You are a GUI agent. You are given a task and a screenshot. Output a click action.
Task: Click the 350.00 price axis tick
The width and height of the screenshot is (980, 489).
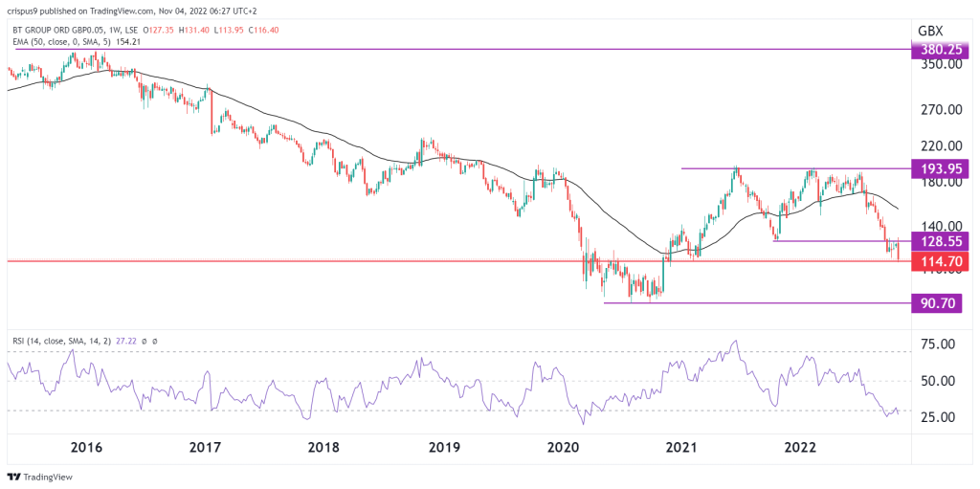point(940,64)
